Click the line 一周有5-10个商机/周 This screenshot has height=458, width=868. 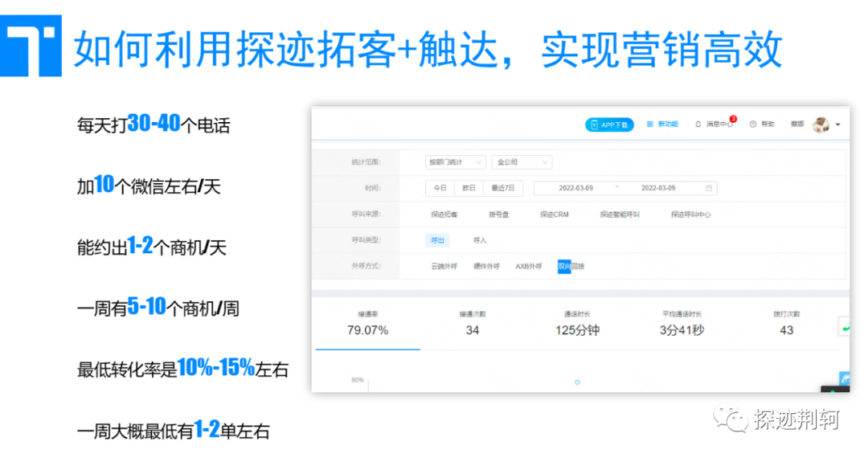[158, 307]
